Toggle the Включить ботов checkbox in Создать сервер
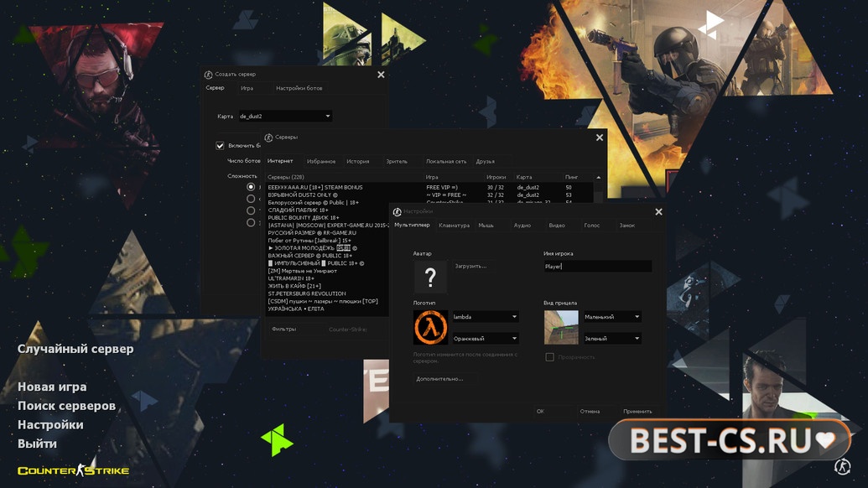868x488 pixels. coord(220,146)
